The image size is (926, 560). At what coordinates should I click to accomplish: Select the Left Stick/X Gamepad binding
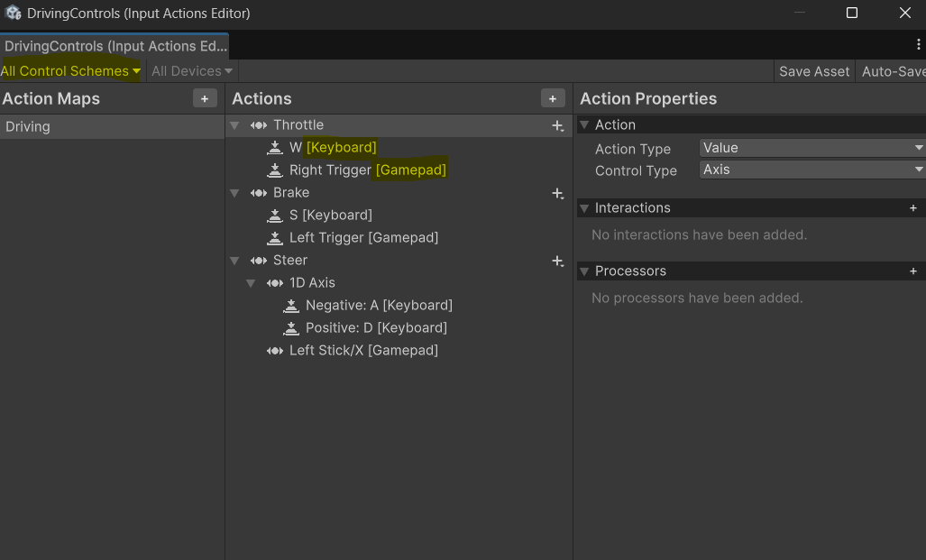point(362,350)
